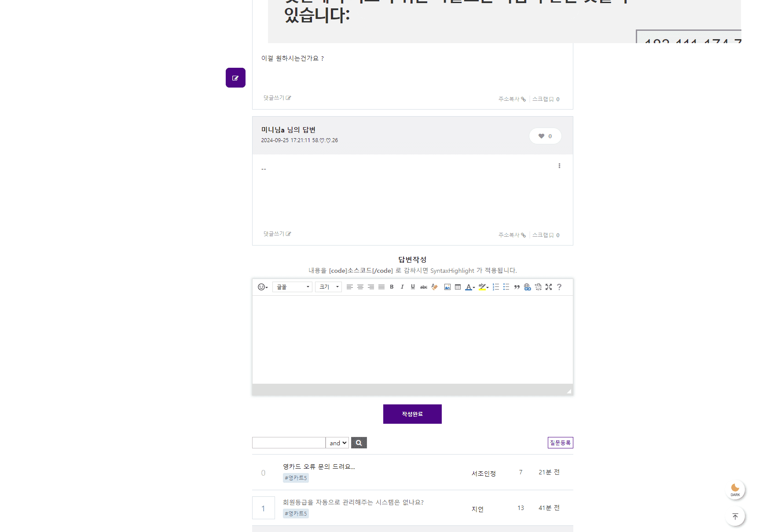Click the search magnifier button
Viewport: 781px width, 532px height.
pyautogui.click(x=359, y=443)
